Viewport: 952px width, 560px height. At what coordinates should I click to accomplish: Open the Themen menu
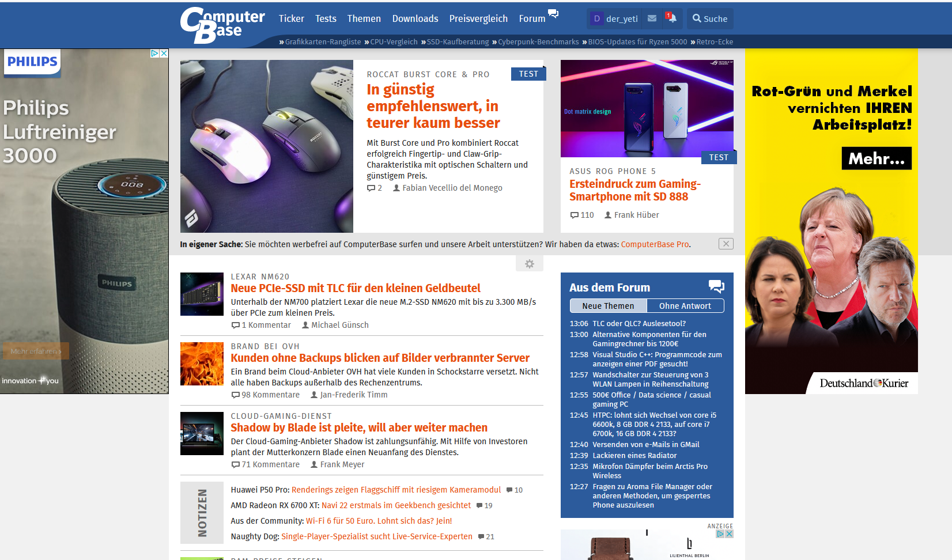pos(364,18)
